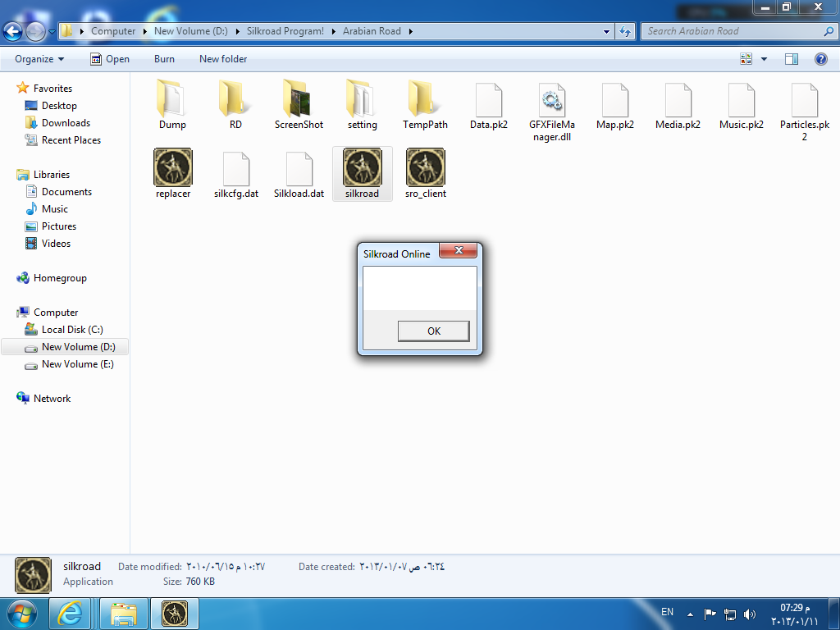The height and width of the screenshot is (630, 840).
Task: Select the ScreenShot folder icon
Action: 299,99
